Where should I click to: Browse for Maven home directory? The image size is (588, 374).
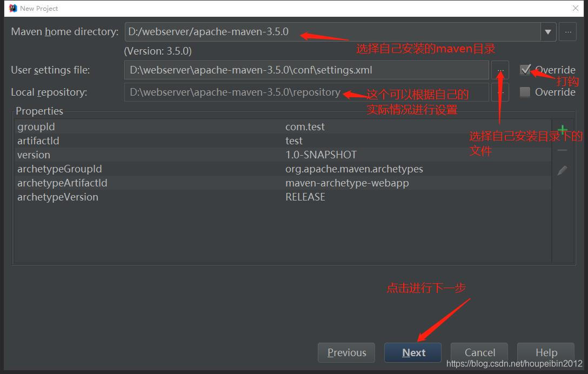pyautogui.click(x=567, y=32)
